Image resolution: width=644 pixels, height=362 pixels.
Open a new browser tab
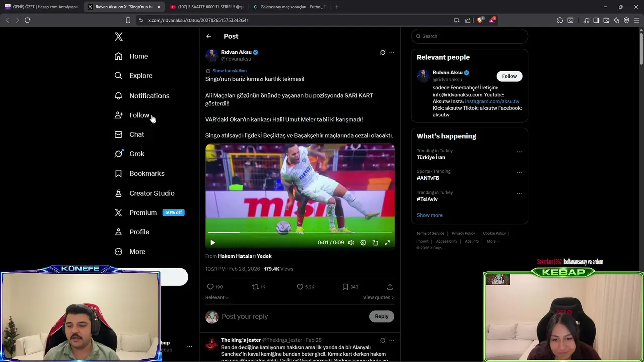(337, 7)
